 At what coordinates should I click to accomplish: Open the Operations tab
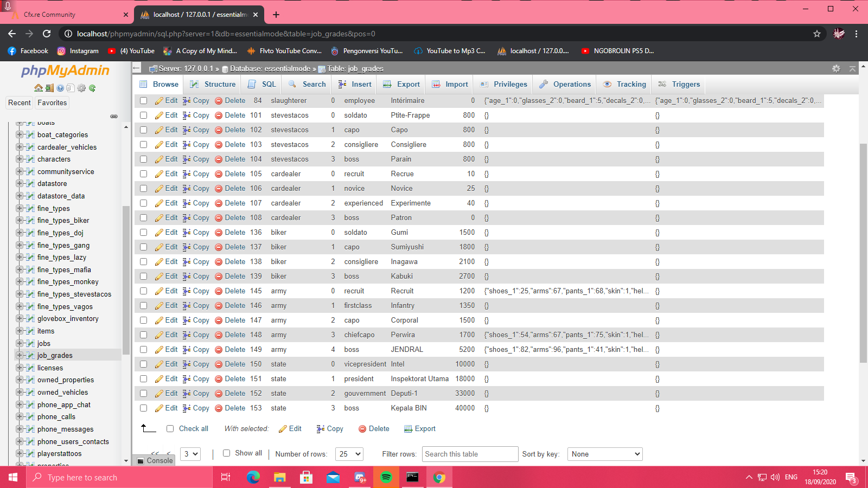565,84
